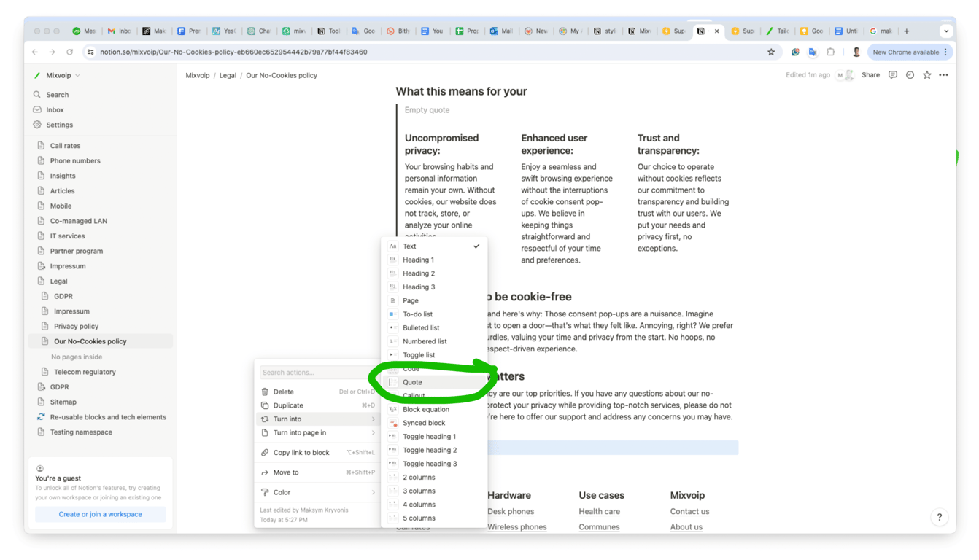Choose Duplicate in the block menu

tap(317, 405)
